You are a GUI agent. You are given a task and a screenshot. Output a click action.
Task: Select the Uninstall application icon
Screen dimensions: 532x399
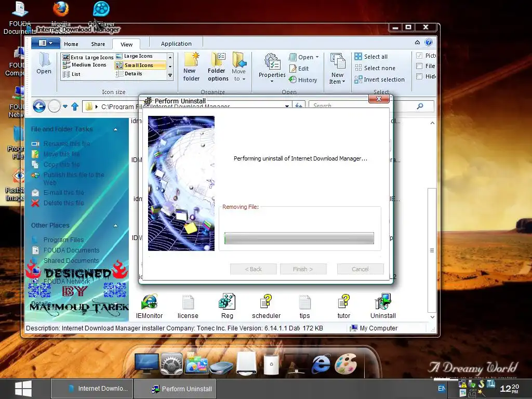pos(383,302)
